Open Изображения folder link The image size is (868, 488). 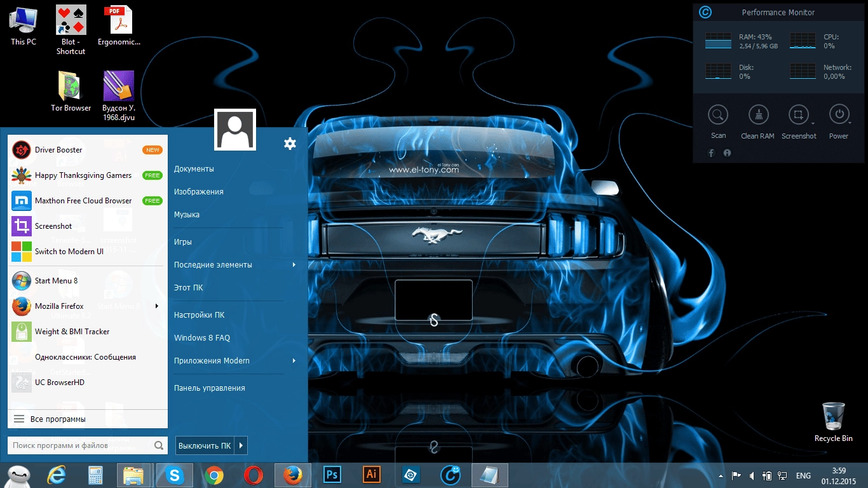pyautogui.click(x=199, y=192)
